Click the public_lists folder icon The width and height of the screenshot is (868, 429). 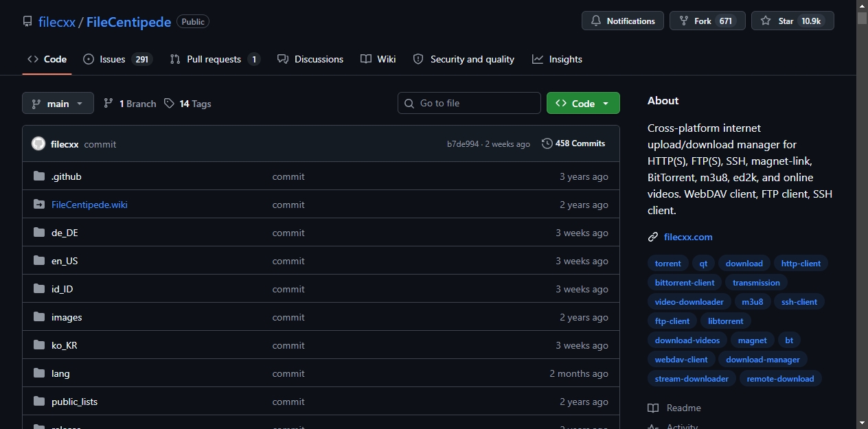38,402
